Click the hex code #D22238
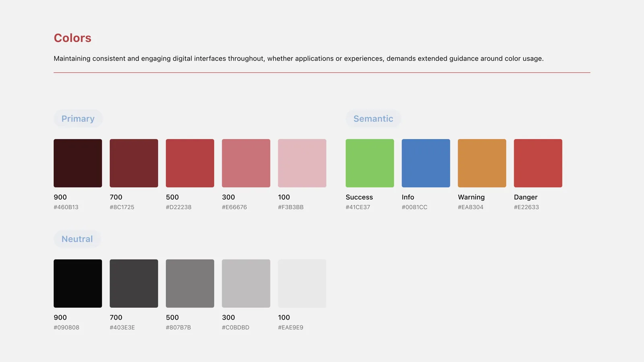 pyautogui.click(x=179, y=207)
